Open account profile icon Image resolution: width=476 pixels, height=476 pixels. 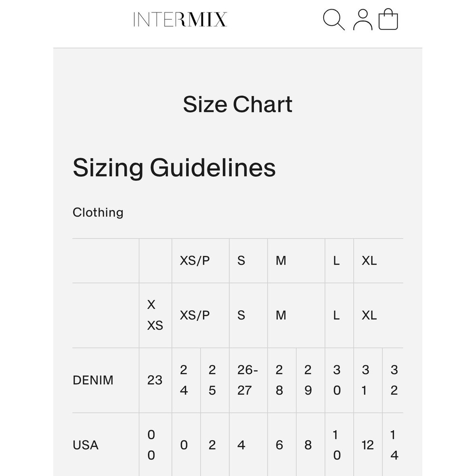[x=362, y=20]
